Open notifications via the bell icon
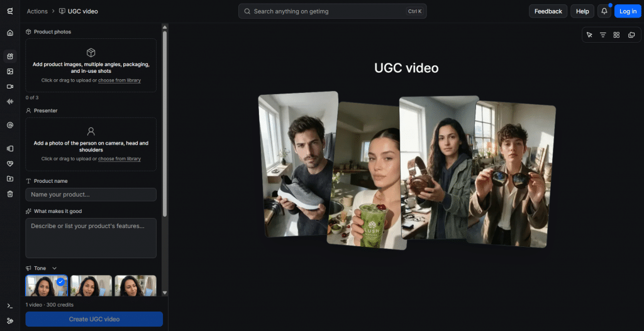The image size is (644, 331). pyautogui.click(x=604, y=11)
